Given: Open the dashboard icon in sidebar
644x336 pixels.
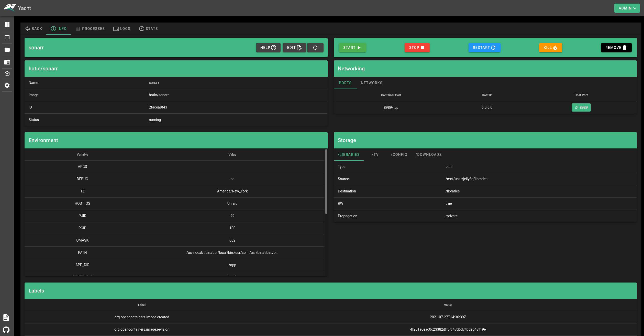Looking at the screenshot, I should pos(7,25).
